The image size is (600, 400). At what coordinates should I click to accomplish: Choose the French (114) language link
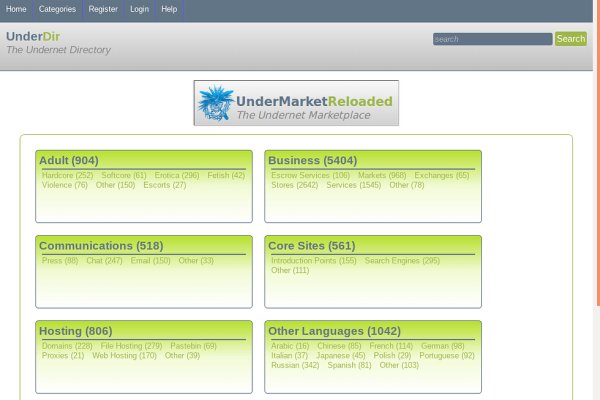[x=391, y=345]
